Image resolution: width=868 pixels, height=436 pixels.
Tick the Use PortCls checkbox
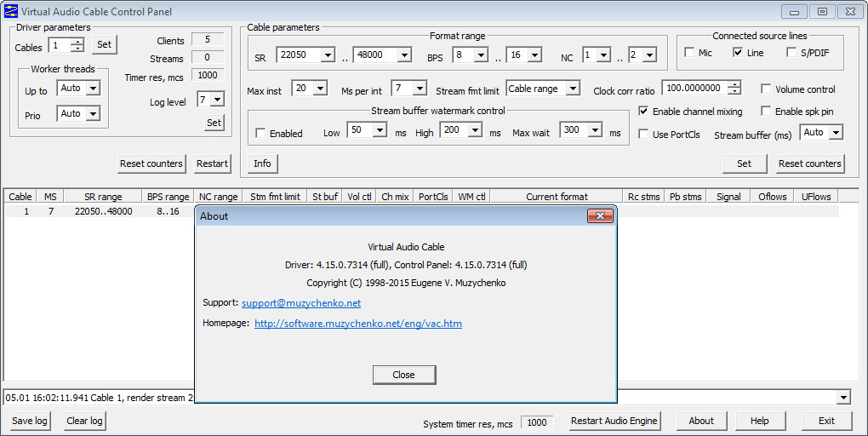click(643, 134)
